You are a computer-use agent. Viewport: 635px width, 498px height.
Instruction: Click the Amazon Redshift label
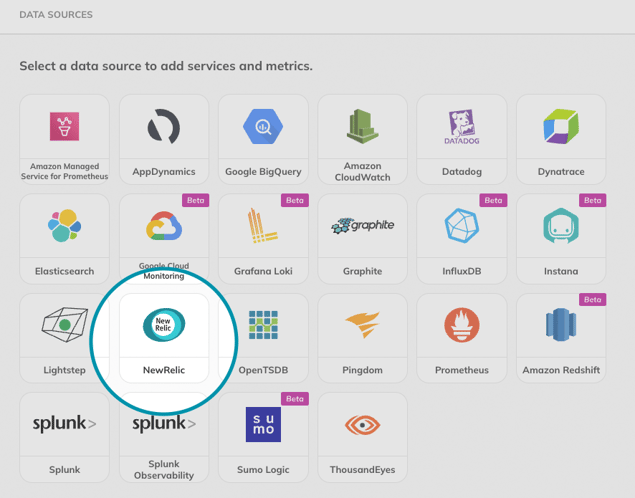pos(561,370)
